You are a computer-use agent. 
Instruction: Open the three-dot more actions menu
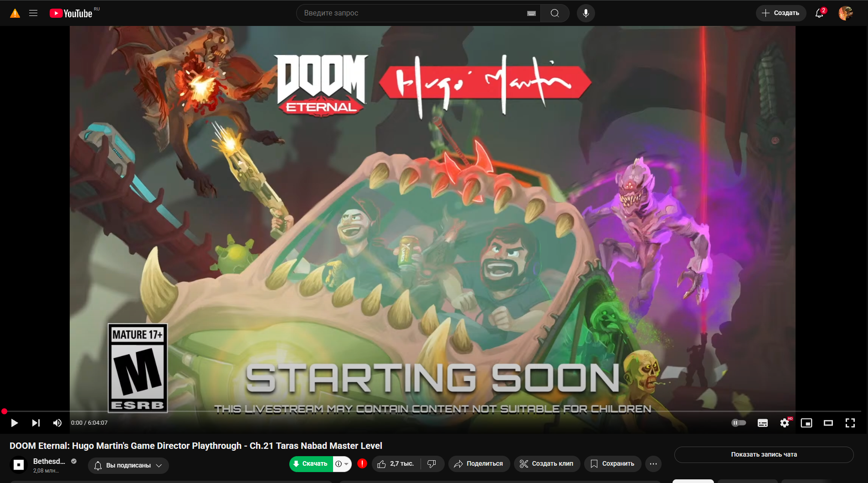pyautogui.click(x=653, y=464)
